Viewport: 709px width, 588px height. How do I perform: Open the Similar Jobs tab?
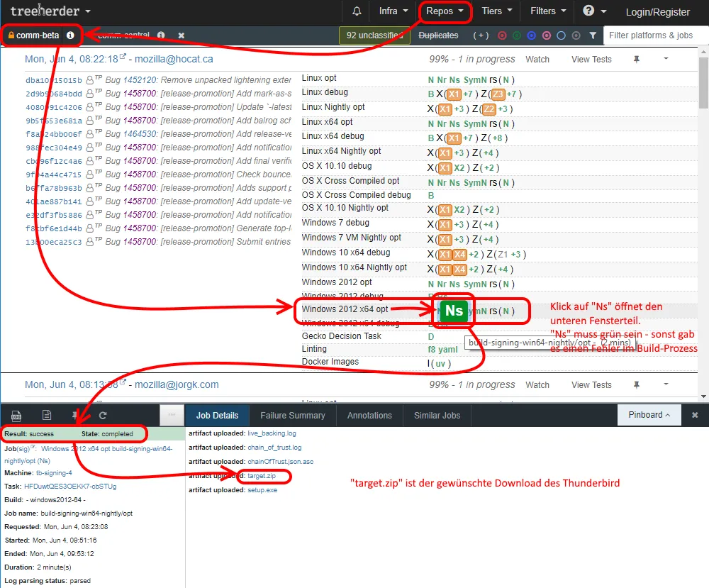[x=437, y=415]
